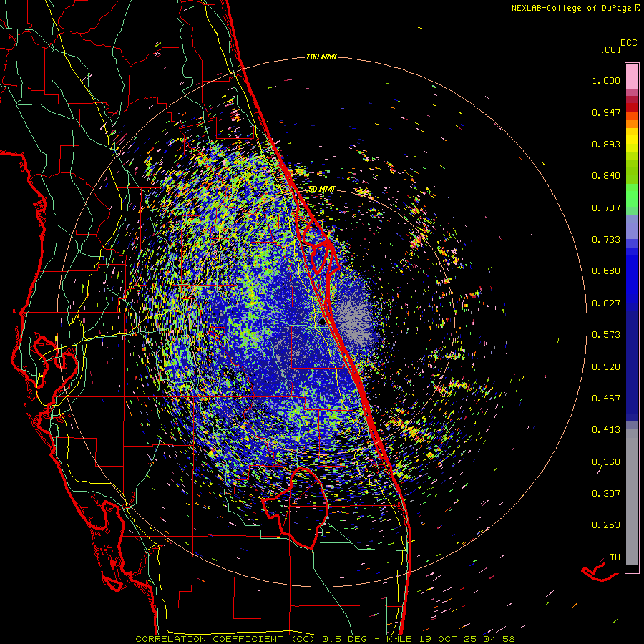Viewport: 644px width, 644px height.
Task: Click the 0.733 color scale value
Action: pyautogui.click(x=606, y=240)
